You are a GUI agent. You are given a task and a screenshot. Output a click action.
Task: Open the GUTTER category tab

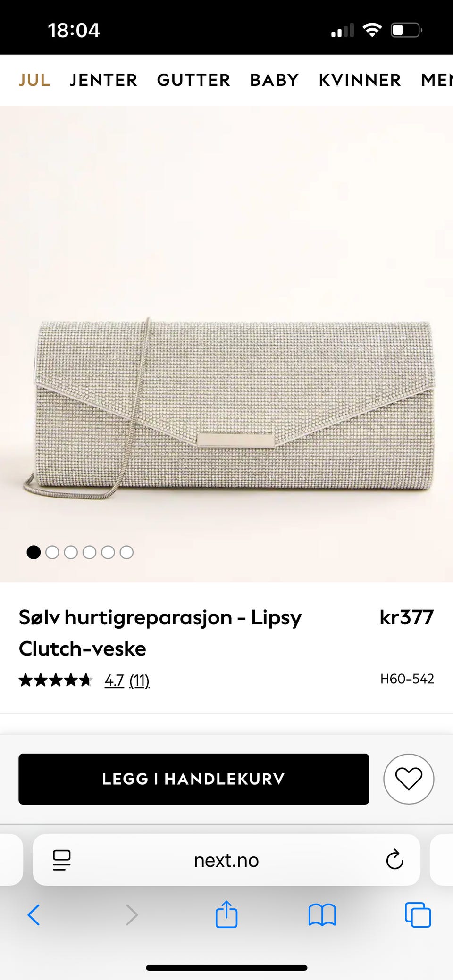pos(193,80)
